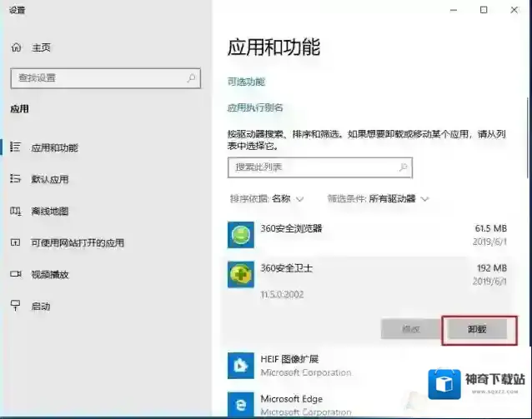
Task: Go to 视频播放 settings page
Action: [49, 274]
